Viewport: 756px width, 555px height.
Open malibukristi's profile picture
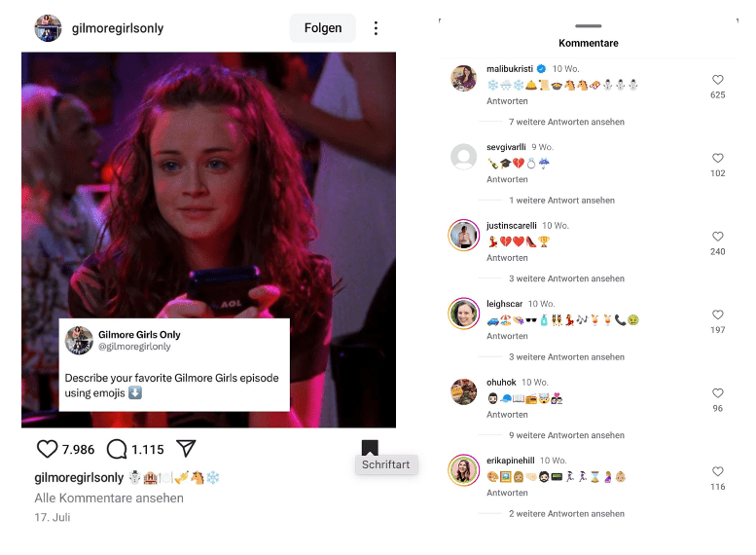[x=463, y=78]
